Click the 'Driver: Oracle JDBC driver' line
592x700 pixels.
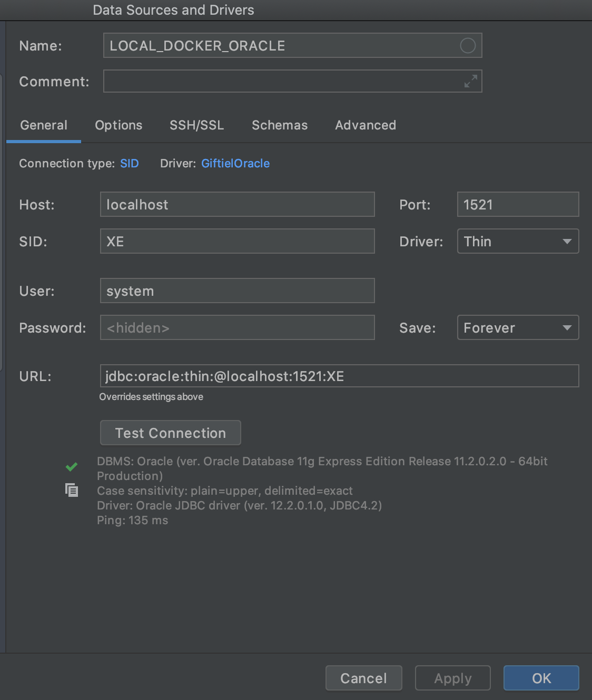coord(240,505)
